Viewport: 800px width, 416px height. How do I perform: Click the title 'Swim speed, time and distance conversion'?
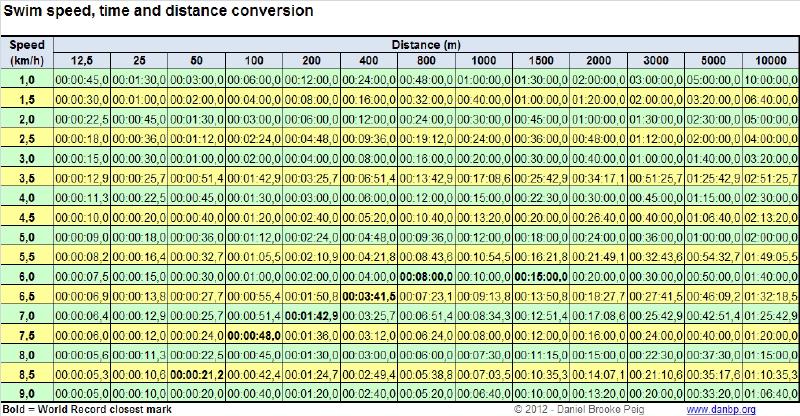[x=158, y=11]
